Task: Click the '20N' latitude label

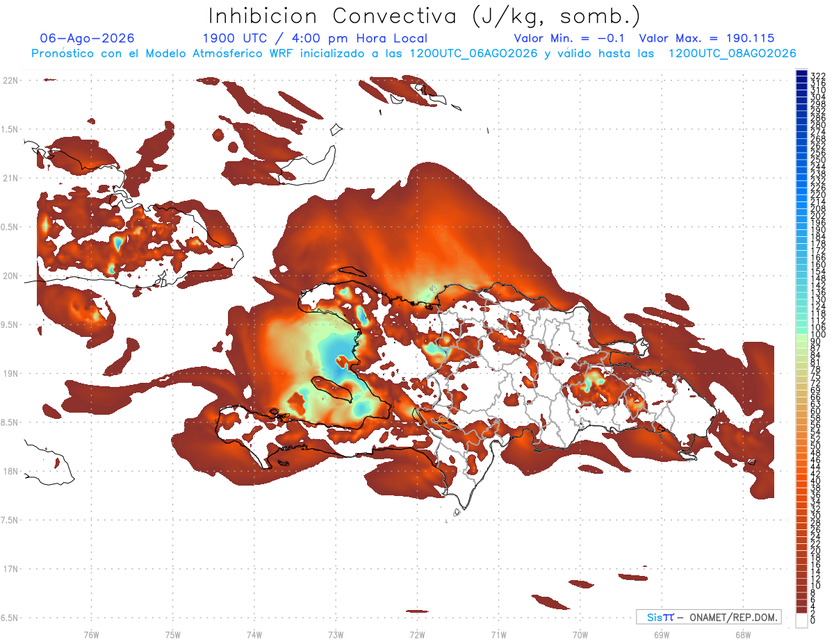Action: coord(10,276)
